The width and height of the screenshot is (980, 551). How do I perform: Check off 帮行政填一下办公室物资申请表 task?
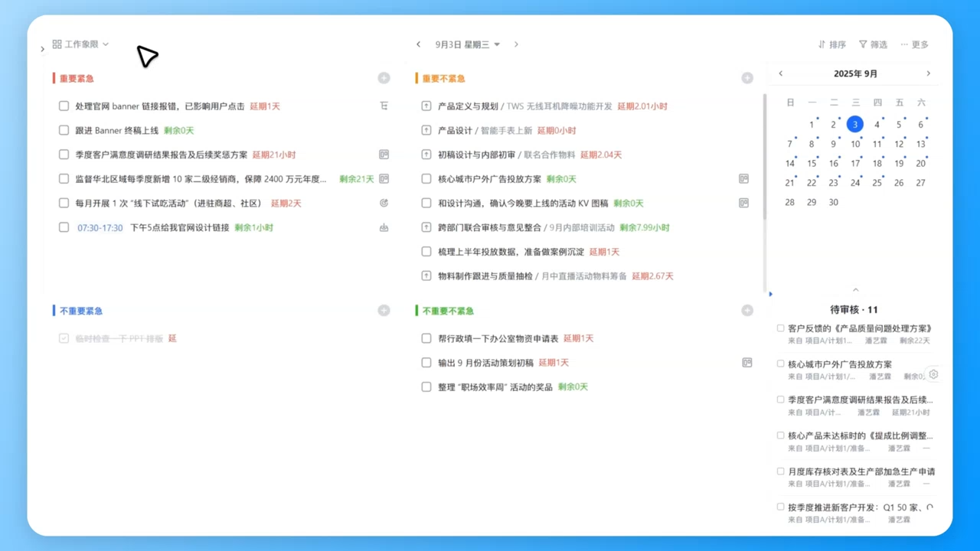click(x=426, y=338)
